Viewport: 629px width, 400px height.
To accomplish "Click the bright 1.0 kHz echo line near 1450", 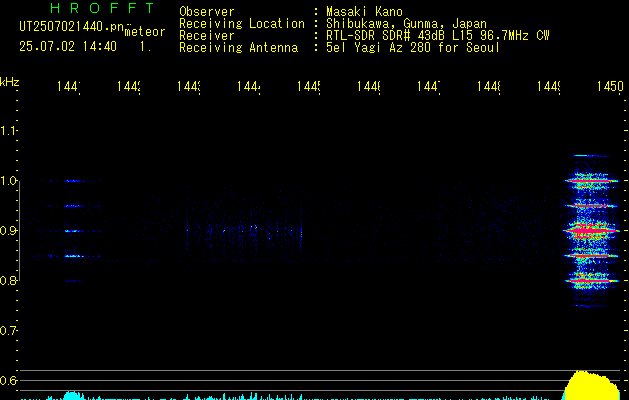I will 590,181.
